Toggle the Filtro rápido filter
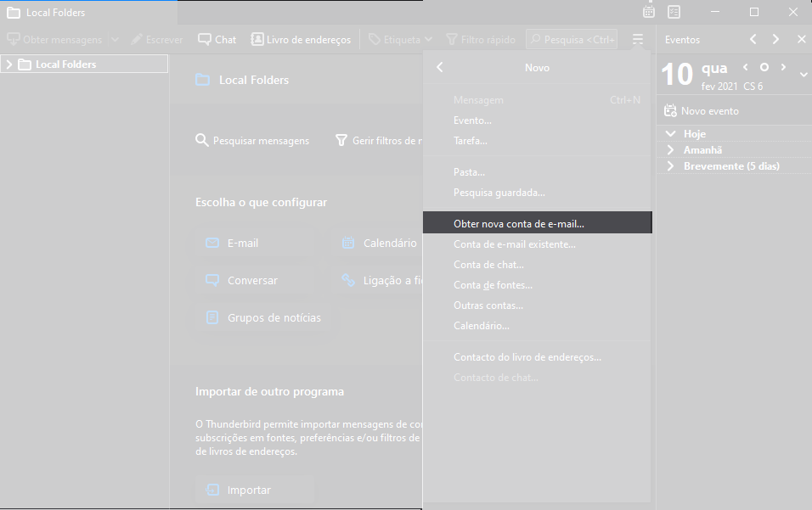Image resolution: width=812 pixels, height=510 pixels. 481,39
